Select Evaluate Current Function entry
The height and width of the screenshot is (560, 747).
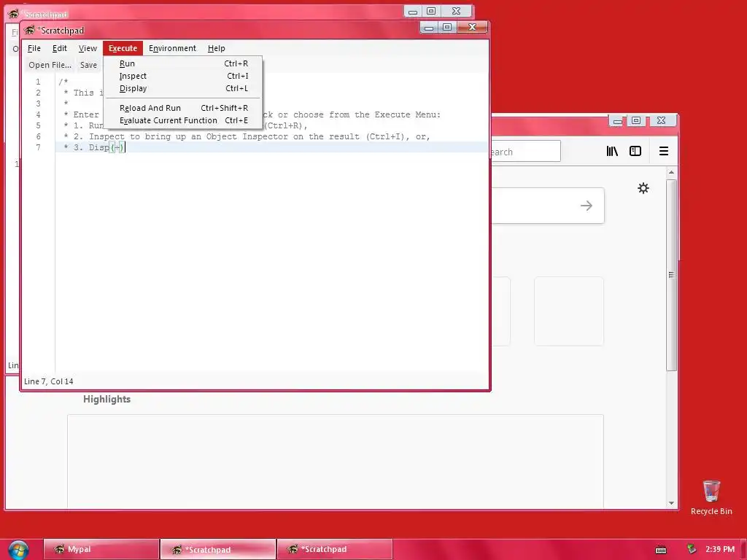(x=183, y=120)
